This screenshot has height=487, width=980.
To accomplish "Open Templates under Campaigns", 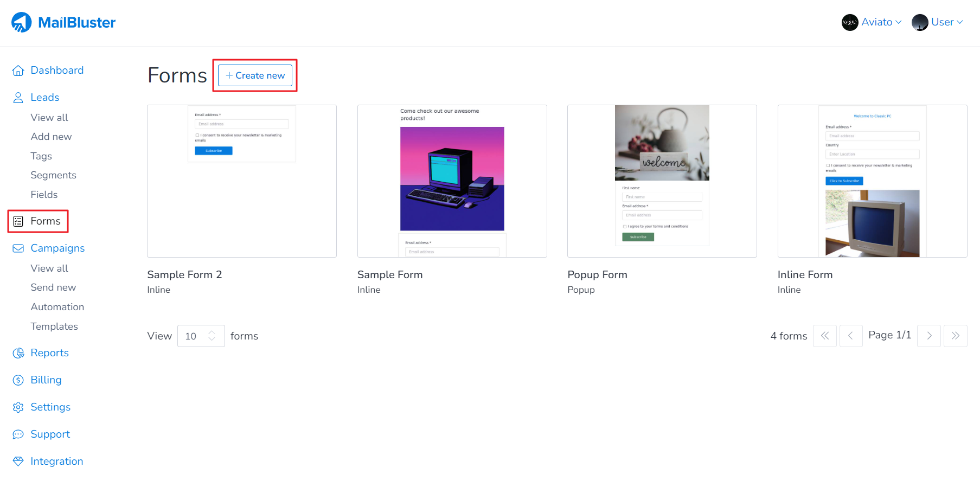I will [x=54, y=326].
